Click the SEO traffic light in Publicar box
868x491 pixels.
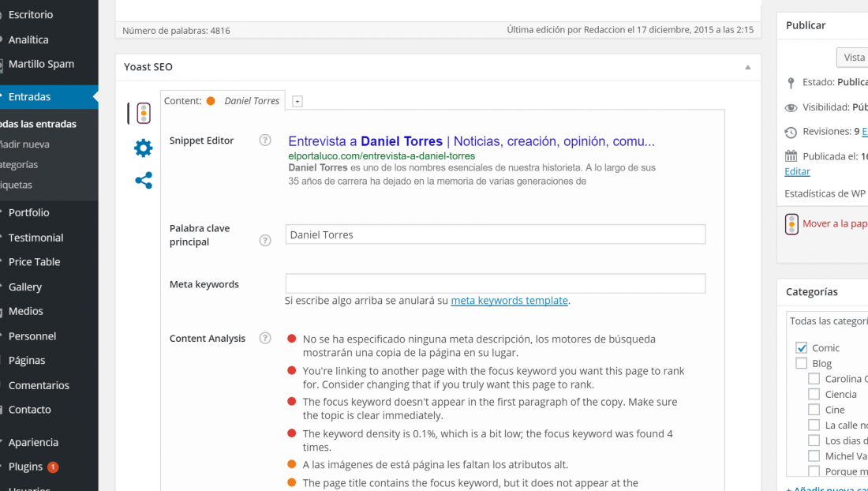click(791, 223)
